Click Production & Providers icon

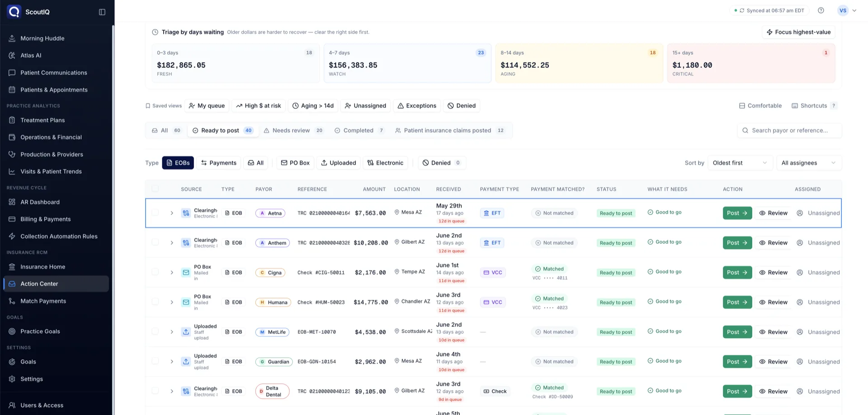pyautogui.click(x=12, y=154)
